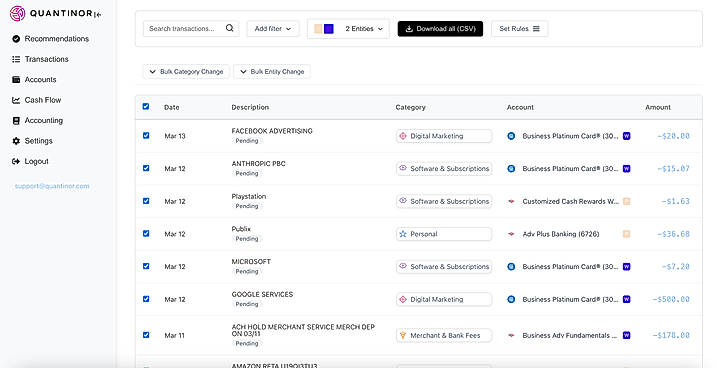This screenshot has width=717, height=368.
Task: Click beige entity swatch on Publix row
Action: tap(626, 234)
